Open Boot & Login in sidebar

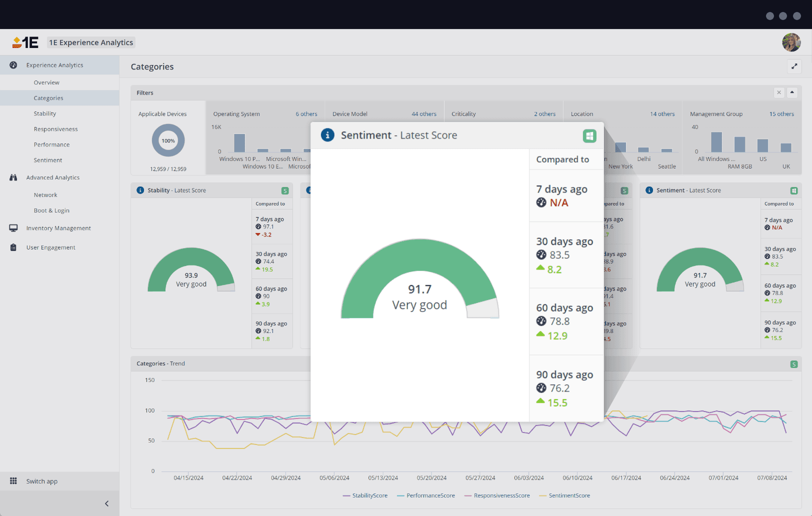pyautogui.click(x=51, y=210)
